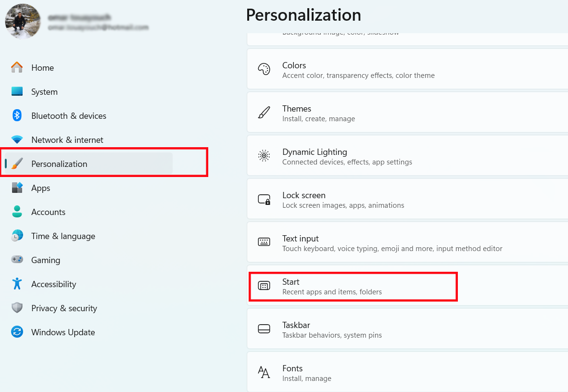Click the Bluetooth icon in sidebar

17,116
